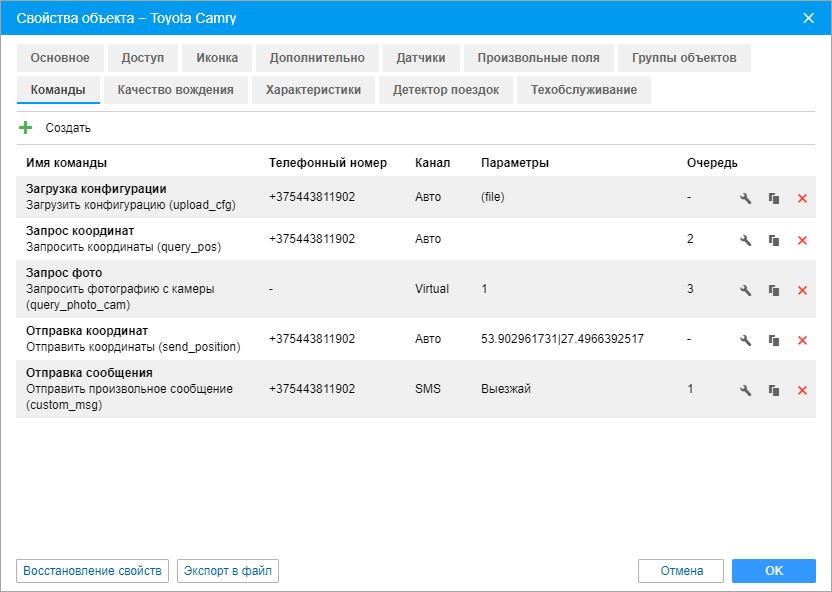This screenshot has width=832, height=592.
Task: Copy the Загрузка конфигурации command
Action: (x=774, y=198)
